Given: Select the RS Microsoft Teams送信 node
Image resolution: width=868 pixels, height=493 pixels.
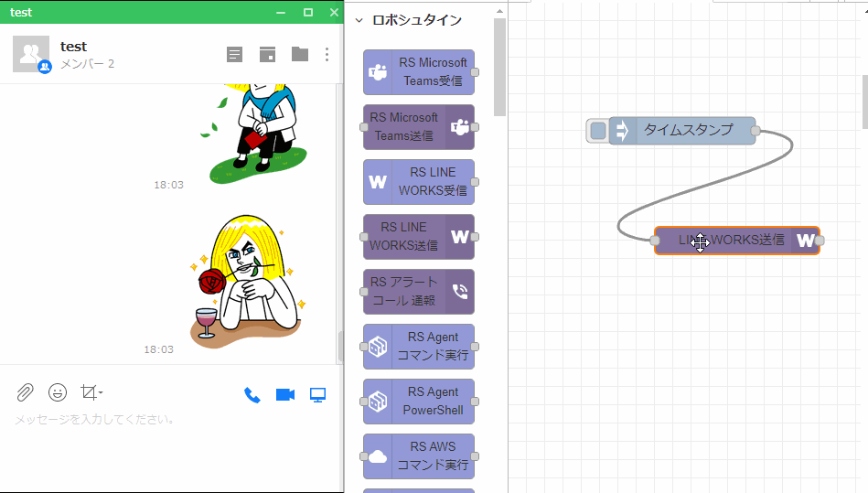Looking at the screenshot, I should pyautogui.click(x=419, y=127).
